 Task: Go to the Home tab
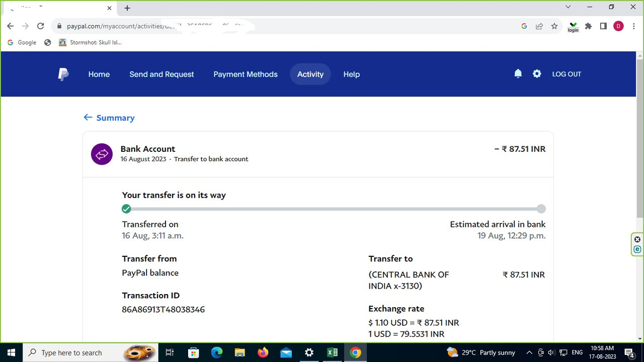[x=99, y=74]
